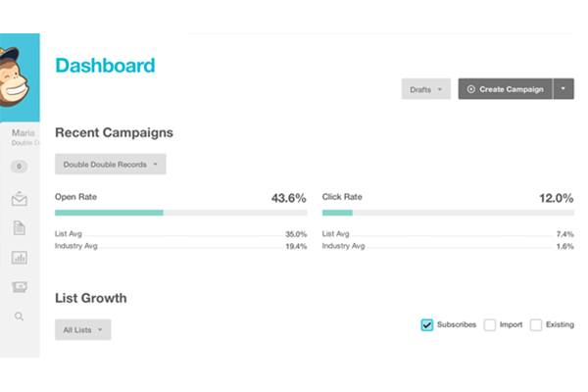This screenshot has height=392, width=588.
Task: Enable the Existing checkbox
Action: click(x=536, y=324)
